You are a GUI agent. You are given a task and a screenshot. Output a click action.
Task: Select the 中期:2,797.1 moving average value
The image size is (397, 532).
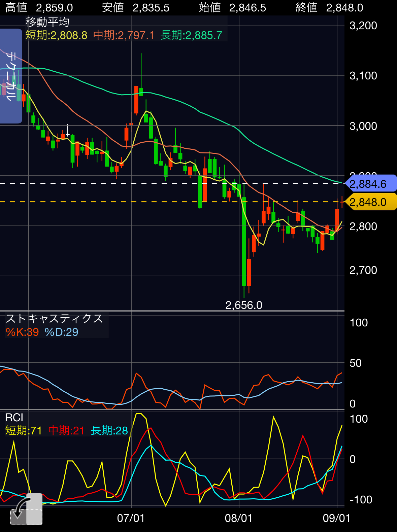point(124,35)
